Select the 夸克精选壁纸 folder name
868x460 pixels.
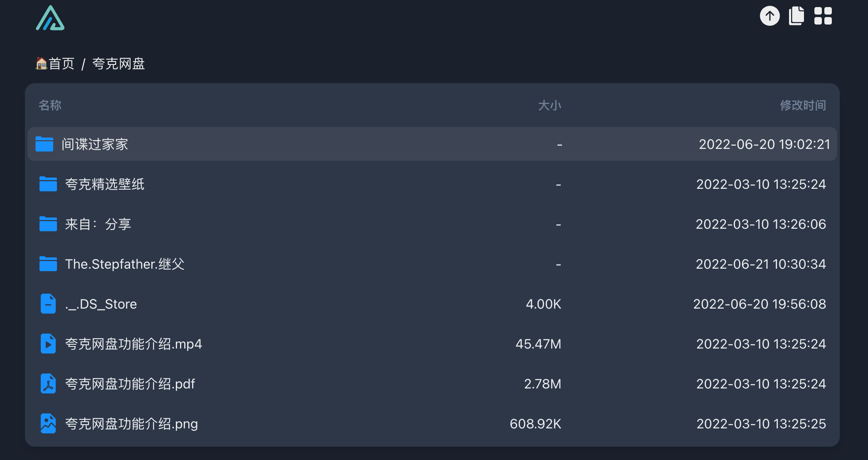click(x=105, y=184)
